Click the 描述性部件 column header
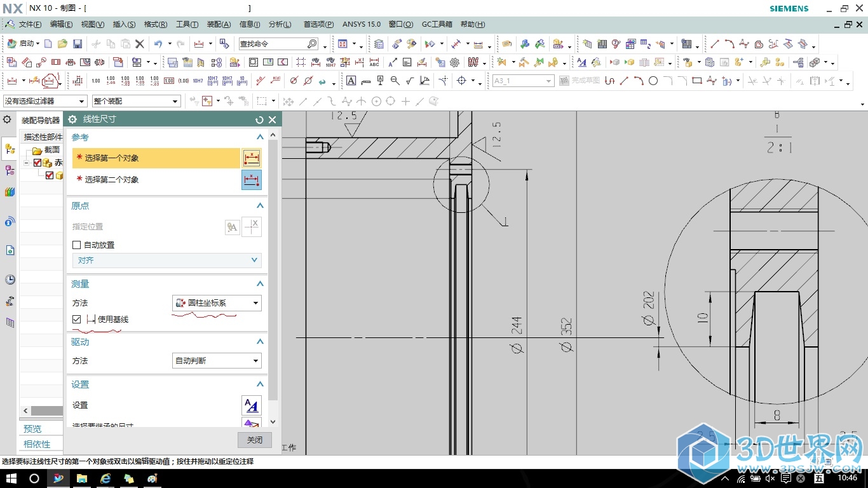 43,137
